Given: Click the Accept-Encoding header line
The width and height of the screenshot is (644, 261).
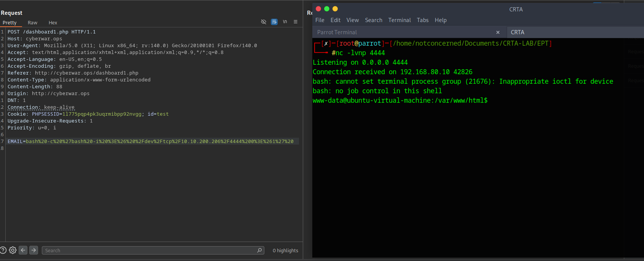Looking at the screenshot, I should pyautogui.click(x=59, y=66).
